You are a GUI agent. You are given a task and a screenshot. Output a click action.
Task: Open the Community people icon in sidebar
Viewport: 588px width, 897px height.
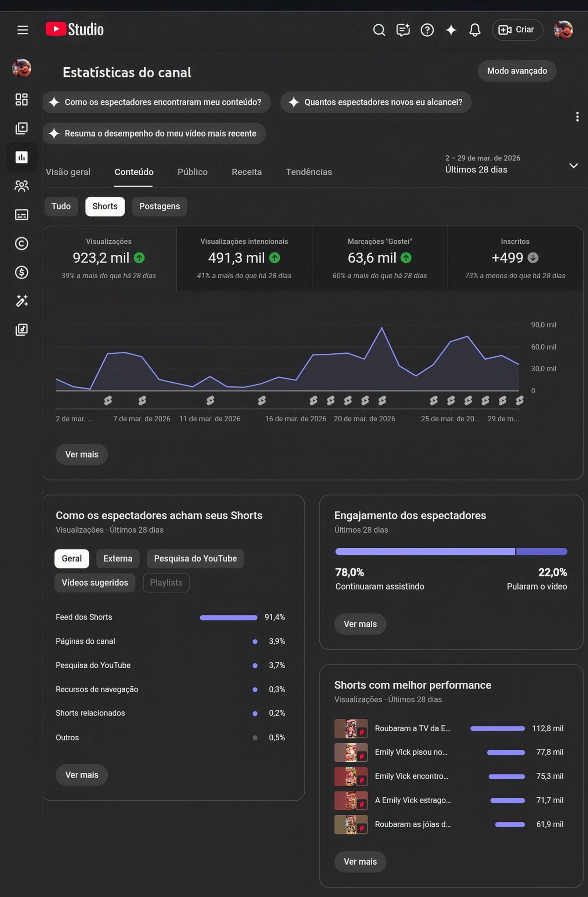pos(21,186)
